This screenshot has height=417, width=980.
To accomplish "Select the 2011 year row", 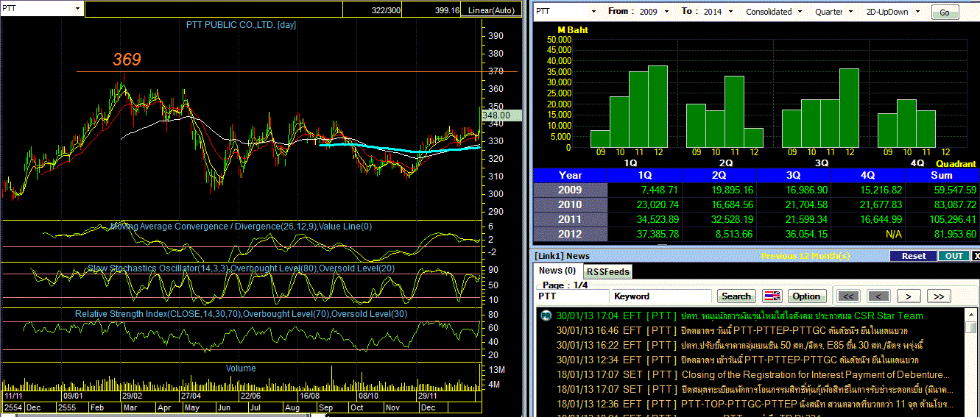I will [570, 219].
